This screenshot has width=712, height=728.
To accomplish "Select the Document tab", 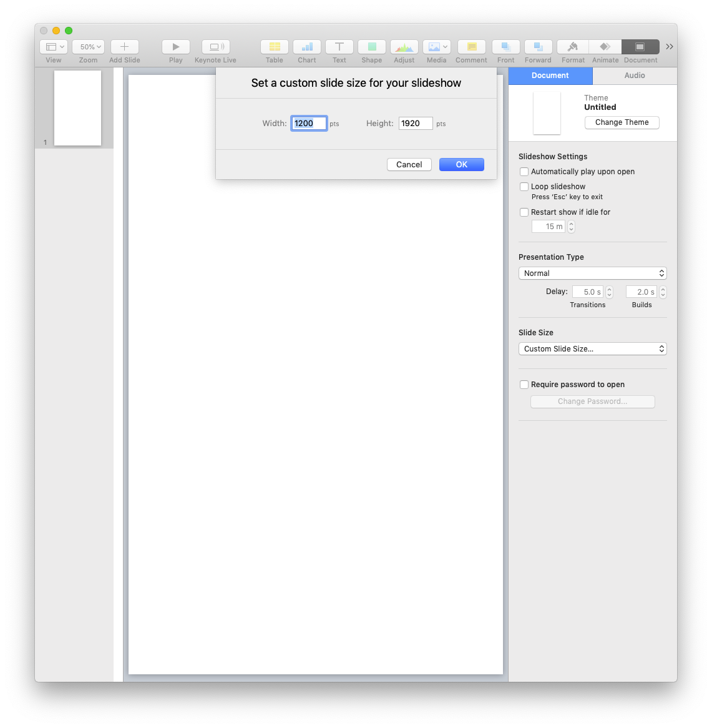I will click(550, 76).
